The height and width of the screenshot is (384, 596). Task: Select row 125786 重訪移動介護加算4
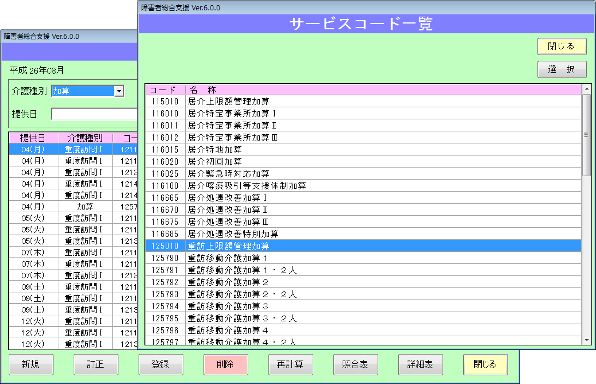point(363,330)
